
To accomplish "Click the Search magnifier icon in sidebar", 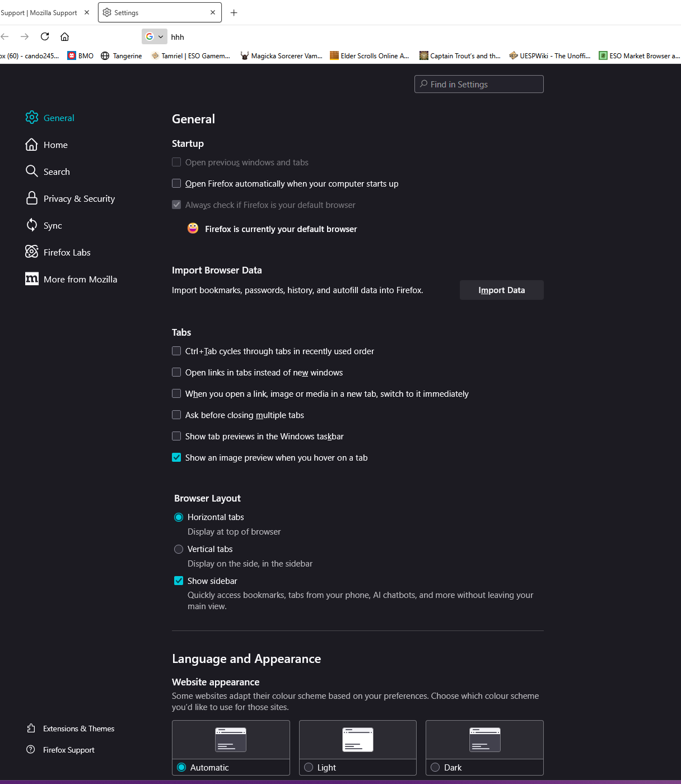I will pyautogui.click(x=32, y=171).
